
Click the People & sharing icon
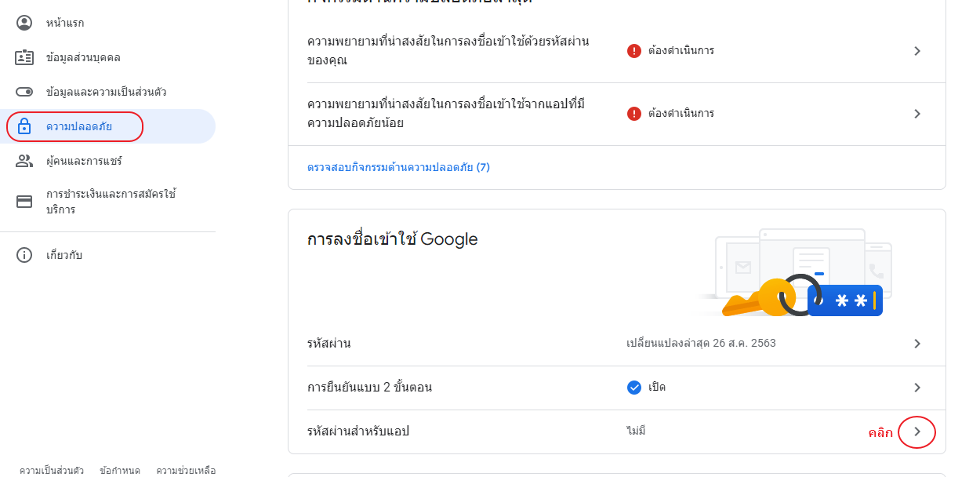pyautogui.click(x=24, y=161)
